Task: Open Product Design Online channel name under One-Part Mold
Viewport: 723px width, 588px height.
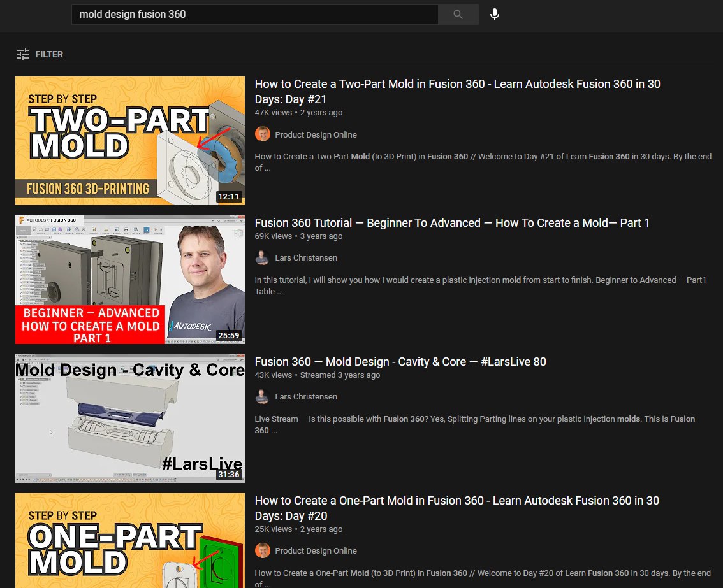Action: pyautogui.click(x=316, y=550)
